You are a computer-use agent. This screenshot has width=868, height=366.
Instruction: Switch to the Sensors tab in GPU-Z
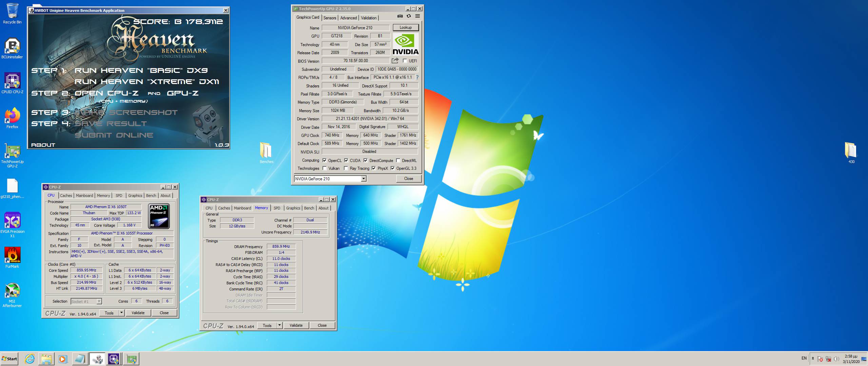[330, 18]
